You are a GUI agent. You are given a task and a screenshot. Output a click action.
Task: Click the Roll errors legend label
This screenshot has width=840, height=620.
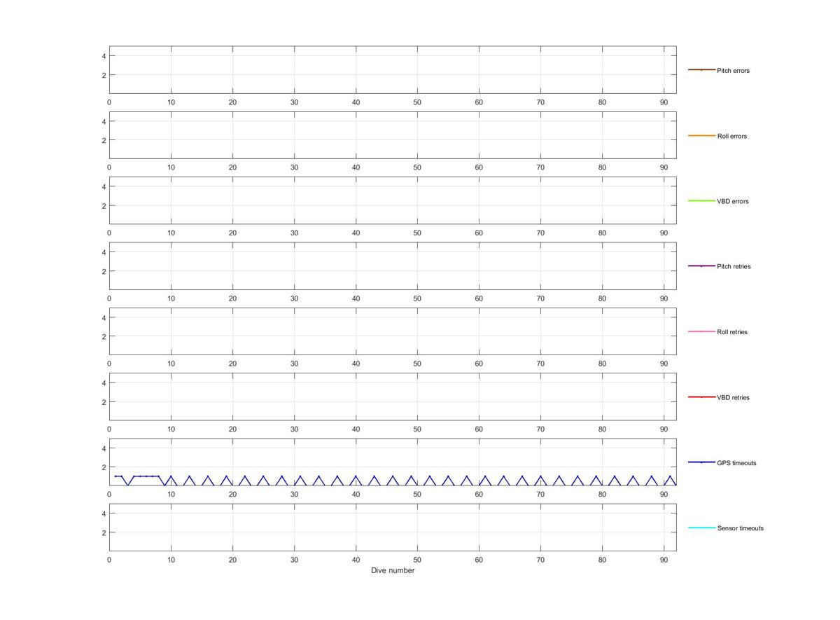[x=731, y=136]
